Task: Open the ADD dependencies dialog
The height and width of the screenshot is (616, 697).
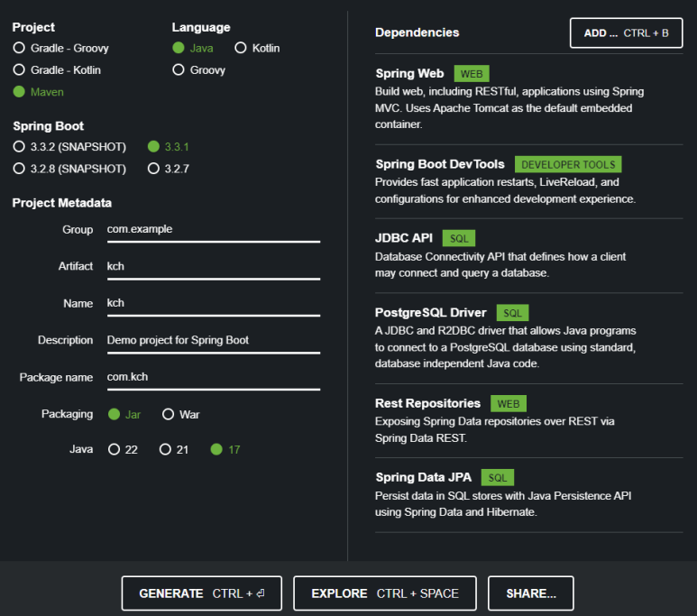Action: (627, 32)
